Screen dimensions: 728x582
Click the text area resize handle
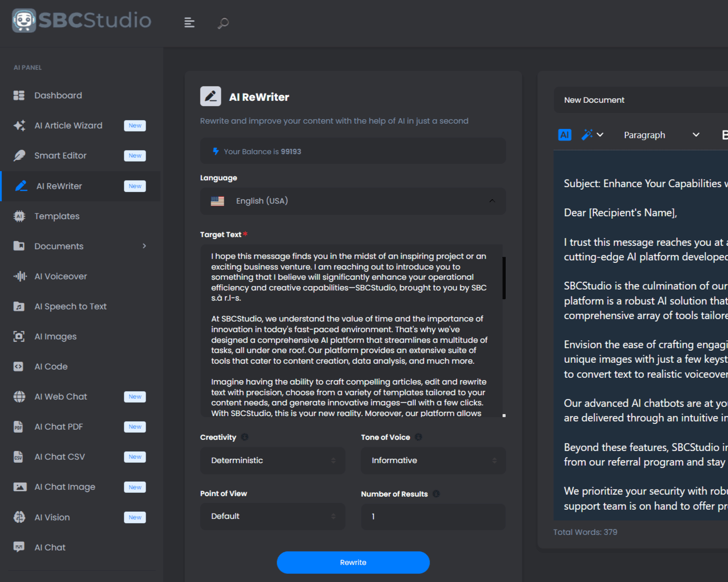[x=504, y=416]
